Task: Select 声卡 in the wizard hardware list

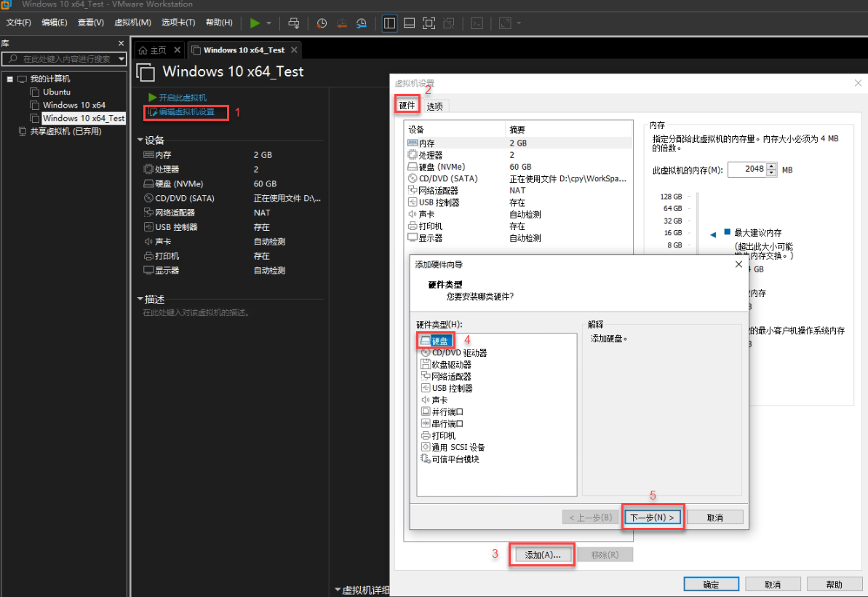Action: (434, 400)
